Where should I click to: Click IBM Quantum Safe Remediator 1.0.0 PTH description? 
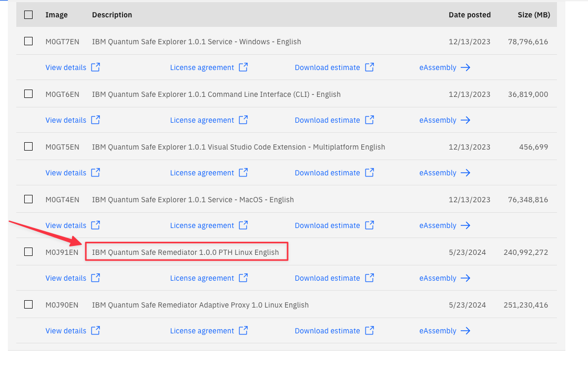(x=185, y=252)
